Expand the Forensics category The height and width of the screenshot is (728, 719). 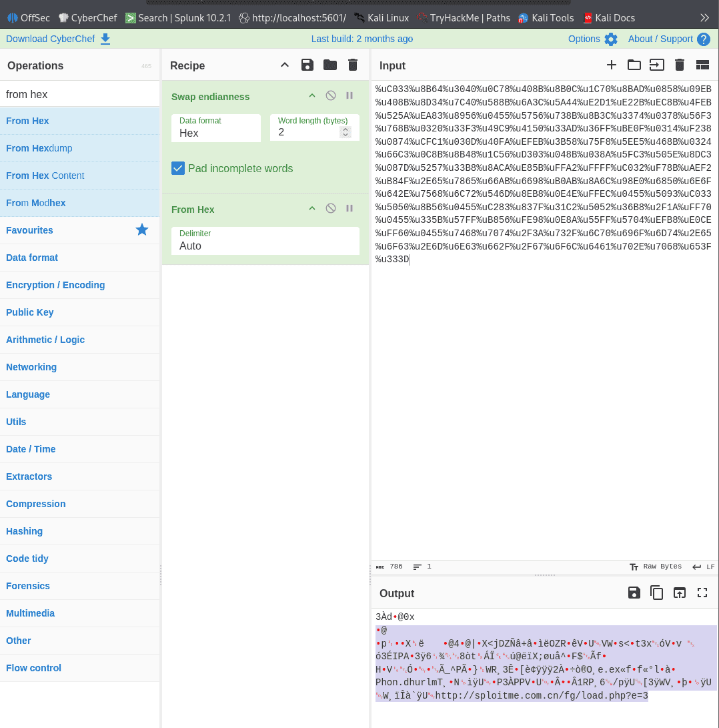[28, 586]
